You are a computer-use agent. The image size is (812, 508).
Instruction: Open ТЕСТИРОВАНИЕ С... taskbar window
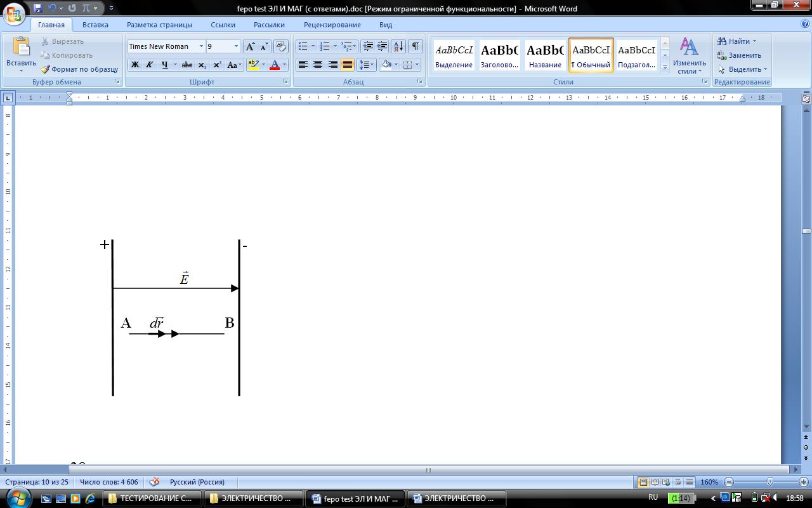pyautogui.click(x=152, y=498)
